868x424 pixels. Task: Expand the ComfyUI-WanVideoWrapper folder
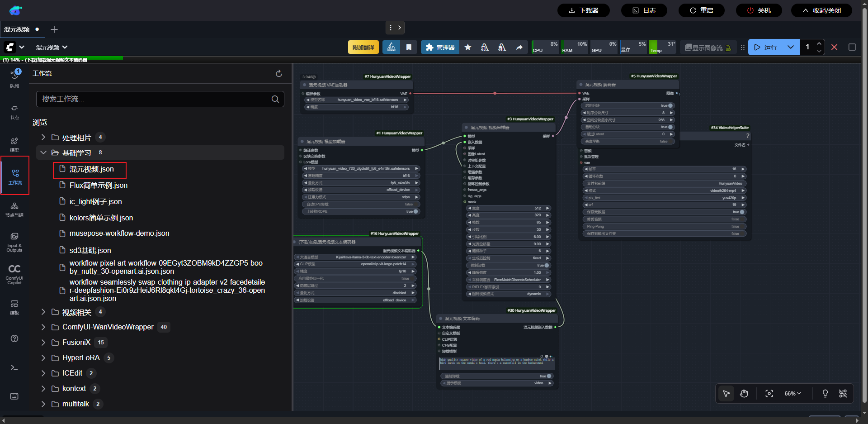[43, 327]
